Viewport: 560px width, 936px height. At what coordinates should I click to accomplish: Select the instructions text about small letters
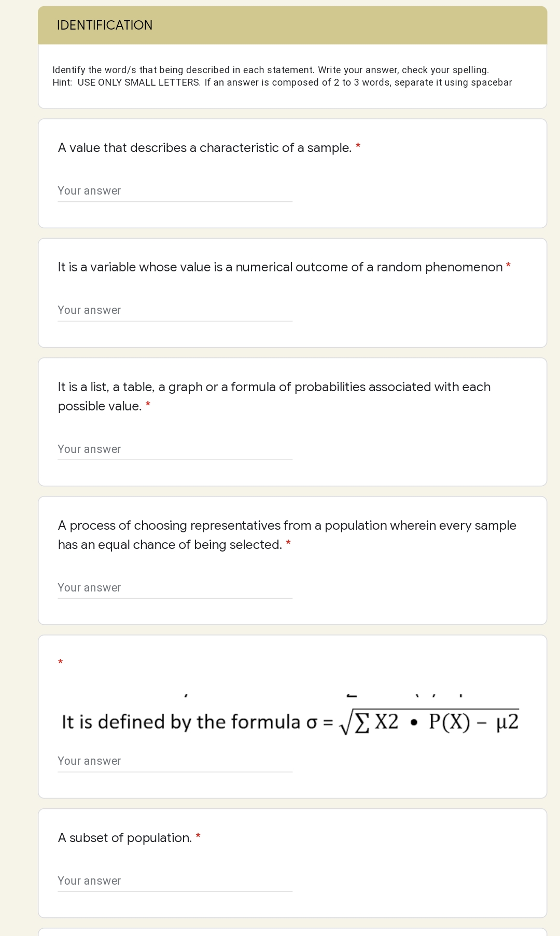[x=282, y=76]
